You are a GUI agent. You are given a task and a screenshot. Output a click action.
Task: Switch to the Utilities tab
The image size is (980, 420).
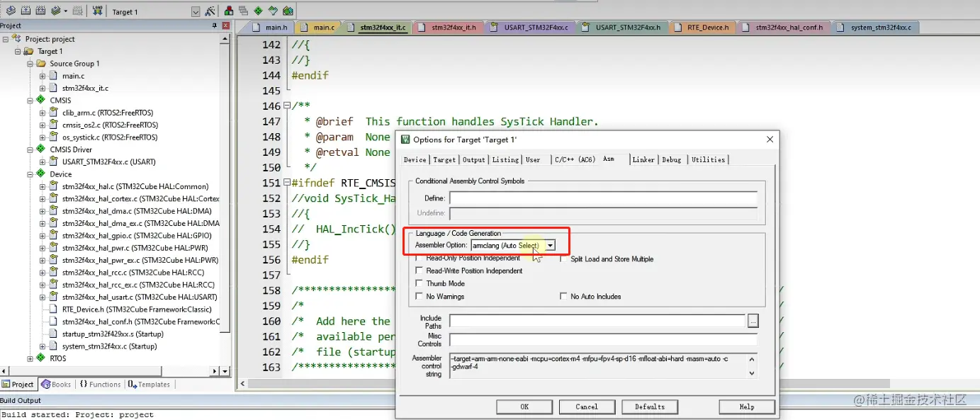709,159
